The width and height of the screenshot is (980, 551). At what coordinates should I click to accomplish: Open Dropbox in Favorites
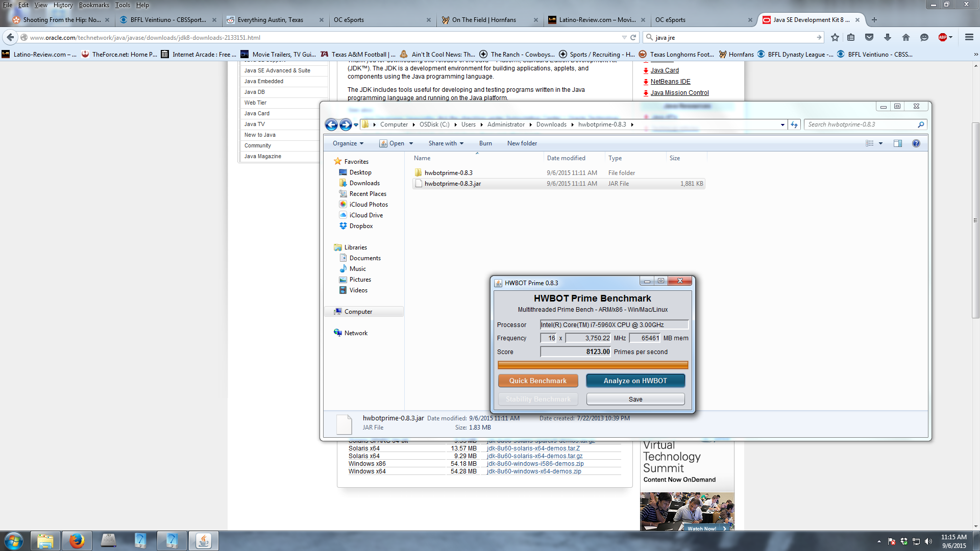tap(361, 226)
